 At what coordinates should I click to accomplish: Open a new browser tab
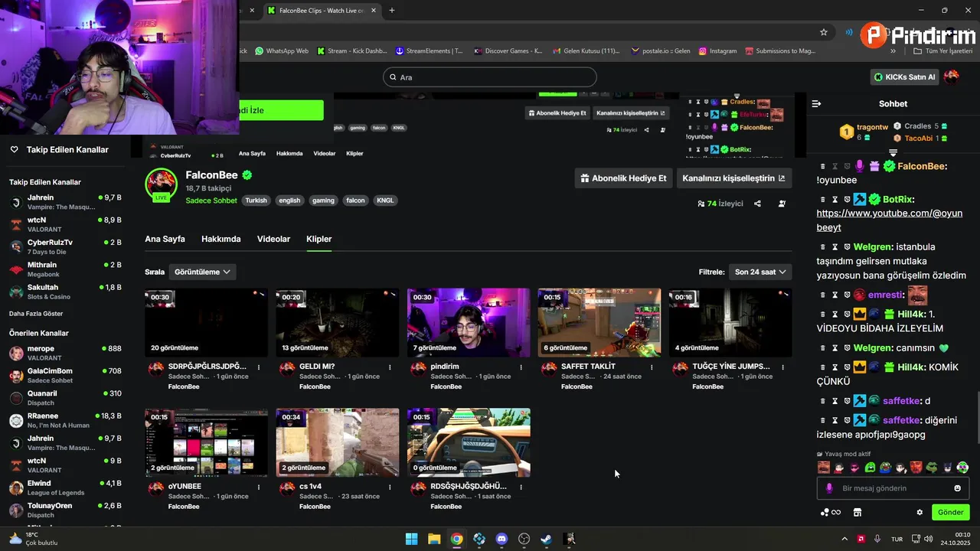392,11
